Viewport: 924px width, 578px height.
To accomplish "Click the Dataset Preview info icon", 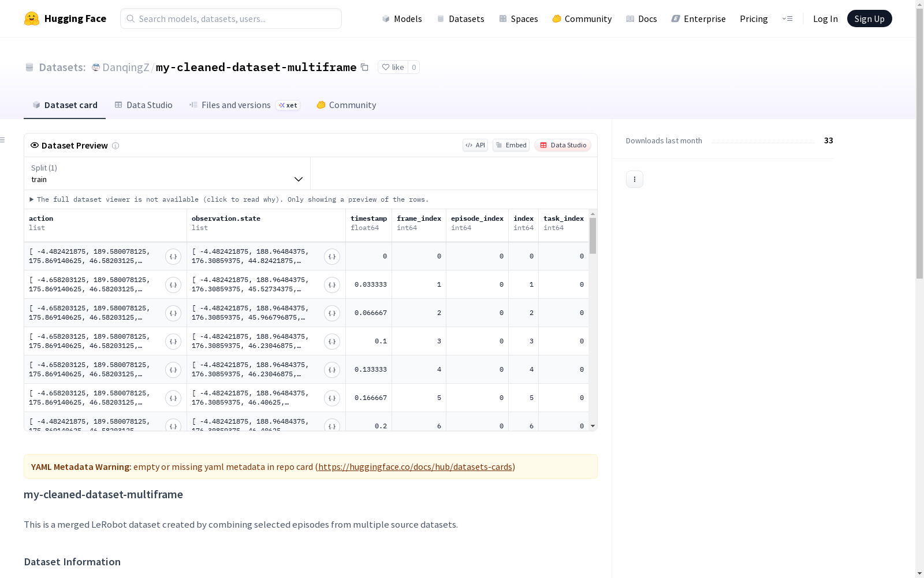I will click(x=115, y=146).
